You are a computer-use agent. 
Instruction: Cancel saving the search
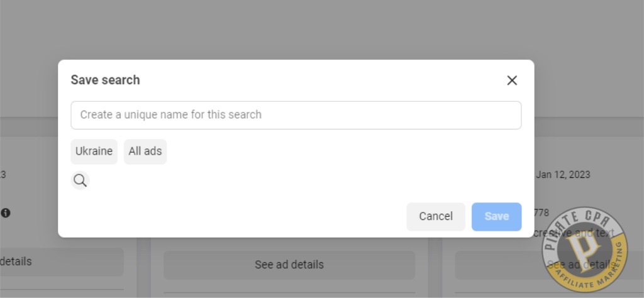436,216
